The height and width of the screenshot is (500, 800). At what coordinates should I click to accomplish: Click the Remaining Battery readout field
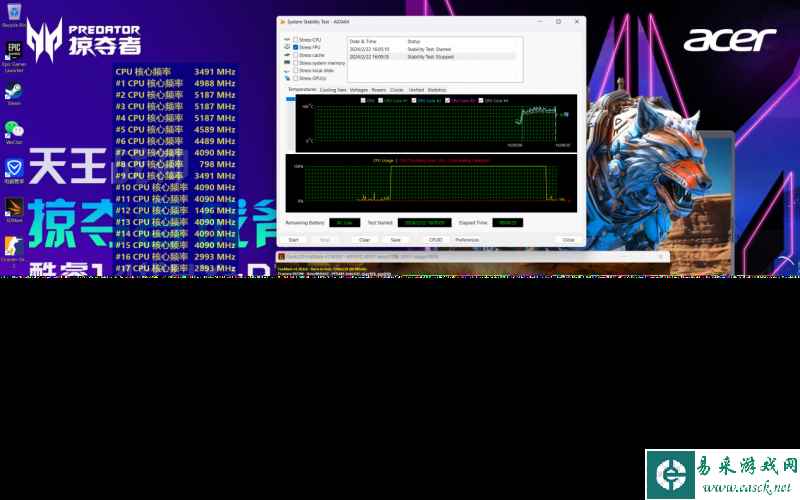coord(345,223)
